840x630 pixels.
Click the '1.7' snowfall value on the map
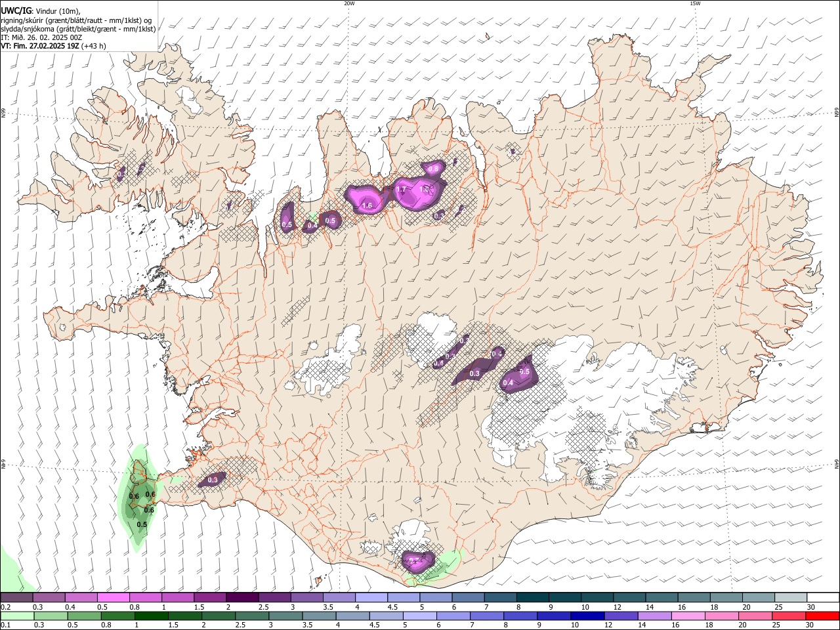coord(402,190)
